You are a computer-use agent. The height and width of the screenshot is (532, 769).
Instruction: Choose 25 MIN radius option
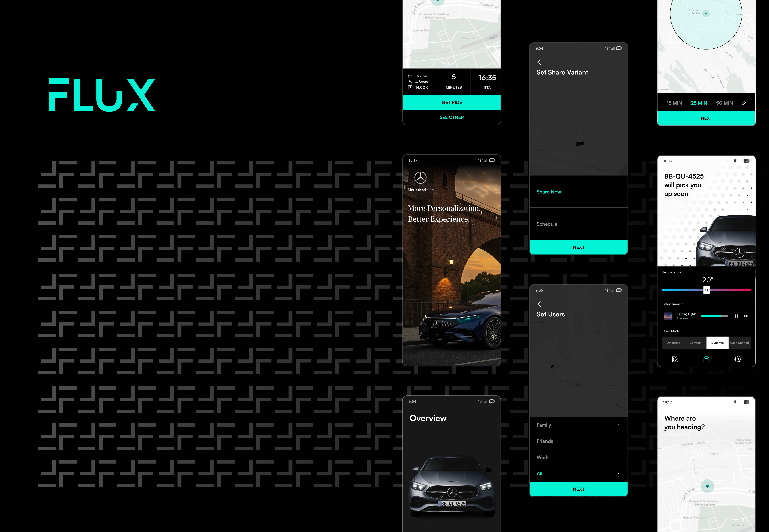point(699,103)
